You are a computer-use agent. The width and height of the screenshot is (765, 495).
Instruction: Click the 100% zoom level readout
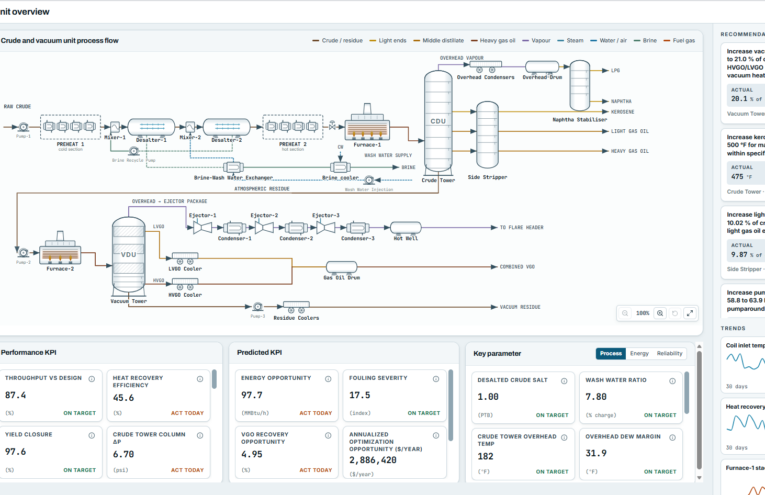(643, 313)
